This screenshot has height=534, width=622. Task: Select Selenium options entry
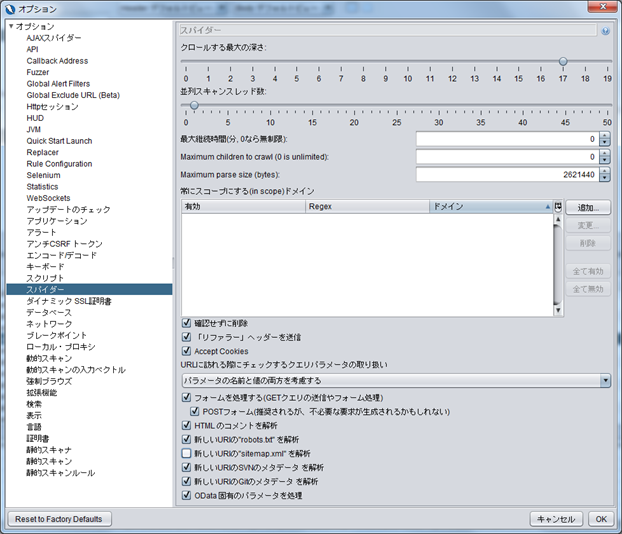point(43,175)
